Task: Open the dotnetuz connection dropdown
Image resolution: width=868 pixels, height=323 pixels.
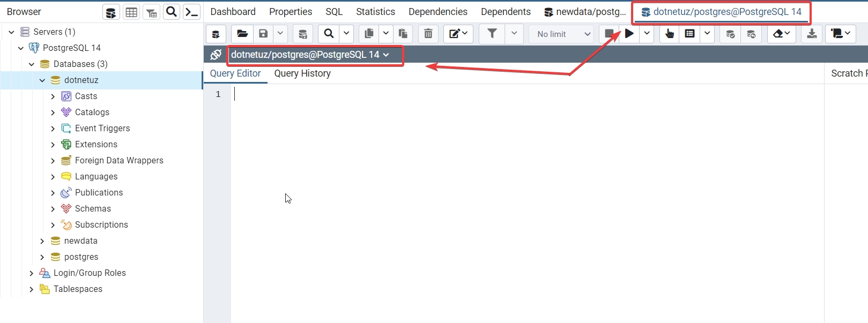Action: [309, 55]
